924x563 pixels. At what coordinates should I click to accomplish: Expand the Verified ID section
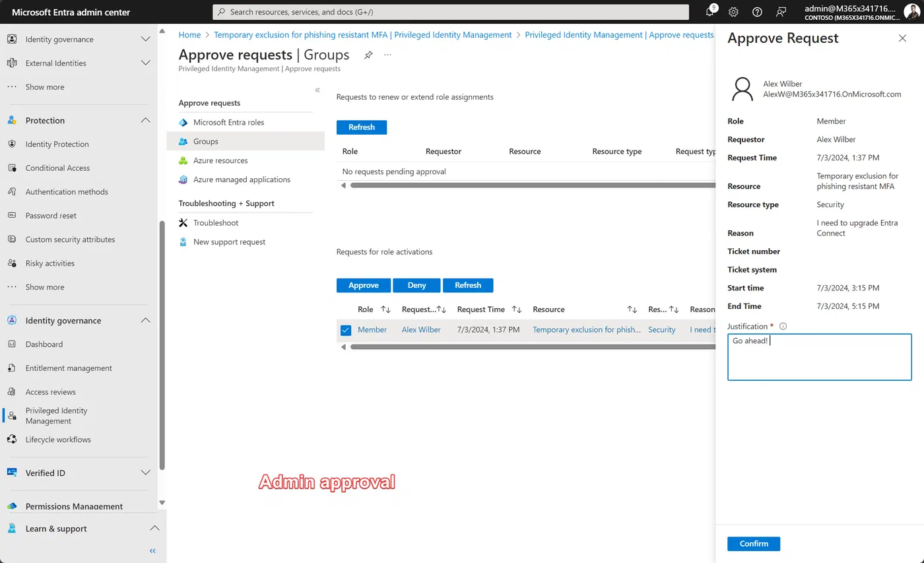click(x=146, y=473)
